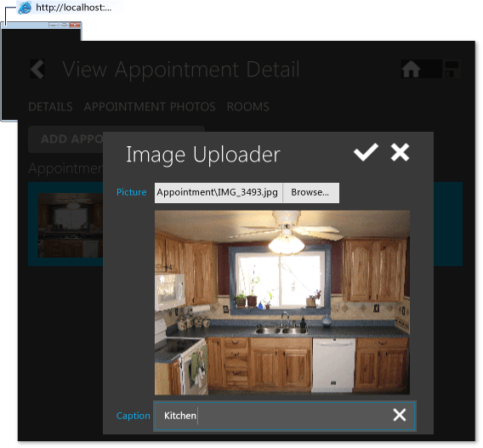Click the ADD APPO... button in background
The image size is (483, 448).
pyautogui.click(x=66, y=139)
